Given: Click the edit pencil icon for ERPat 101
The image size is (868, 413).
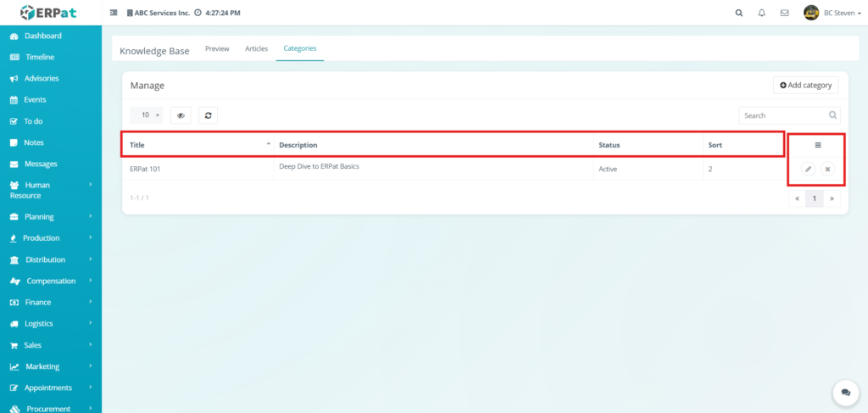Looking at the screenshot, I should point(808,170).
